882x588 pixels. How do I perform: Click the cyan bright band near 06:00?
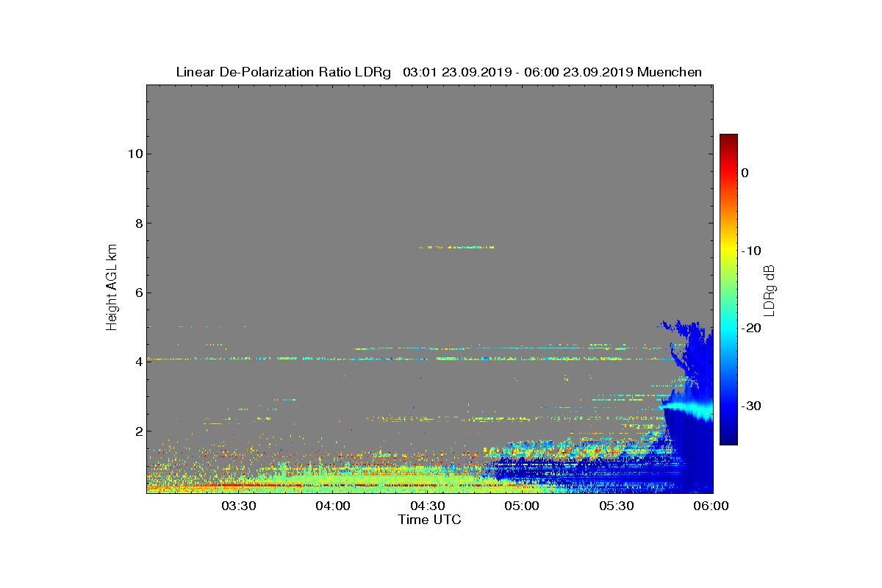689,409
